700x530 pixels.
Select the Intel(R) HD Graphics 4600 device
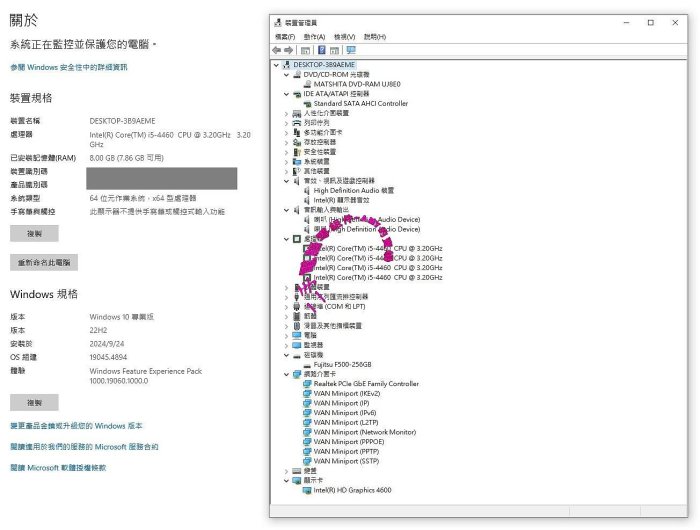tap(352, 490)
